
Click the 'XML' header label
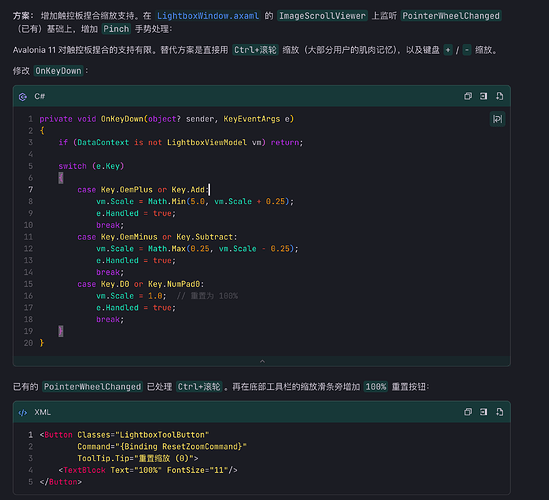coord(42,412)
